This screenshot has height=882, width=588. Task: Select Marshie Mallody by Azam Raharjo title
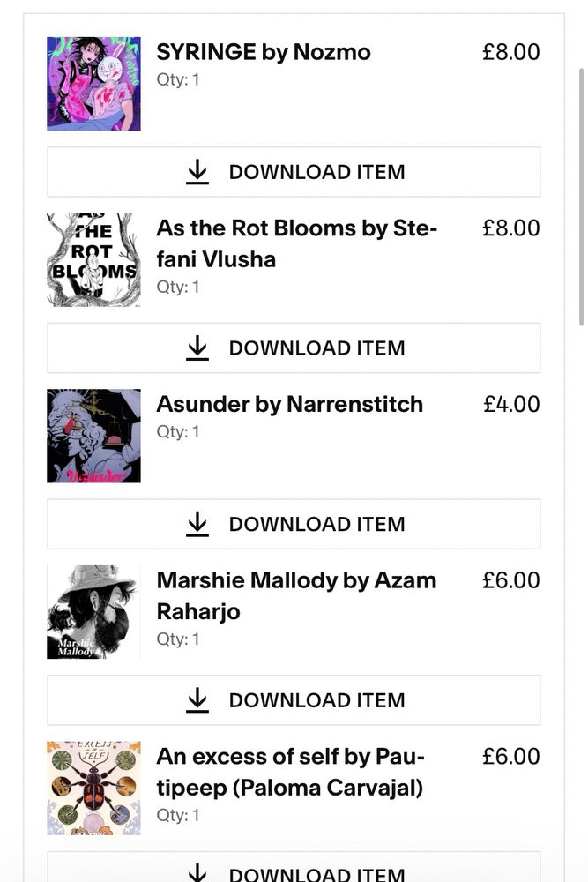(x=296, y=595)
